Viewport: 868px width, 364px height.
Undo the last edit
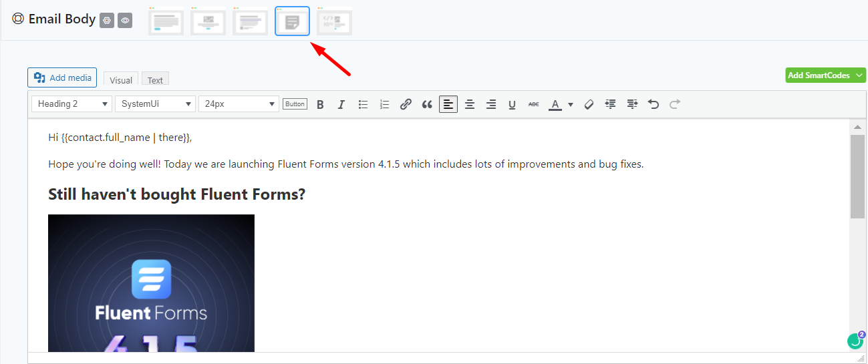click(654, 104)
